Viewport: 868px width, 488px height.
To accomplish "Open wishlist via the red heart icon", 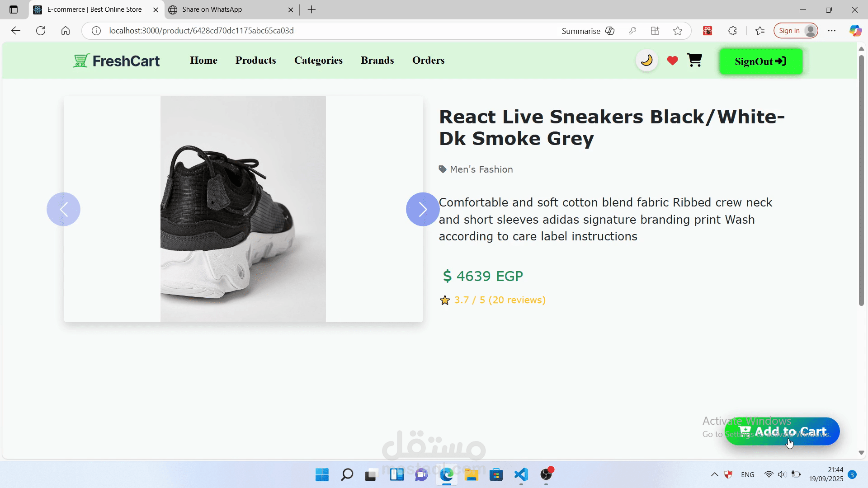I will 672,61.
